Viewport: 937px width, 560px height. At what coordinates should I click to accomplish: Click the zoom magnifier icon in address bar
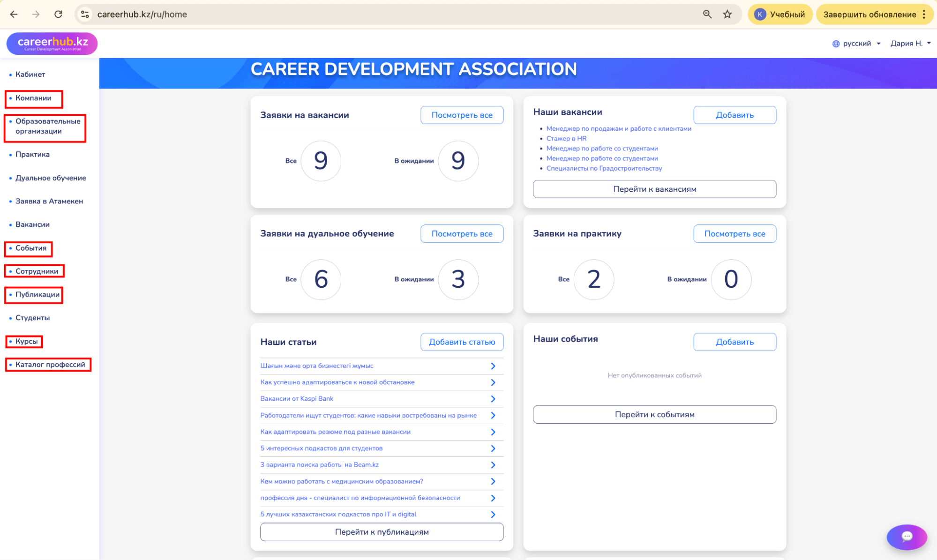707,14
